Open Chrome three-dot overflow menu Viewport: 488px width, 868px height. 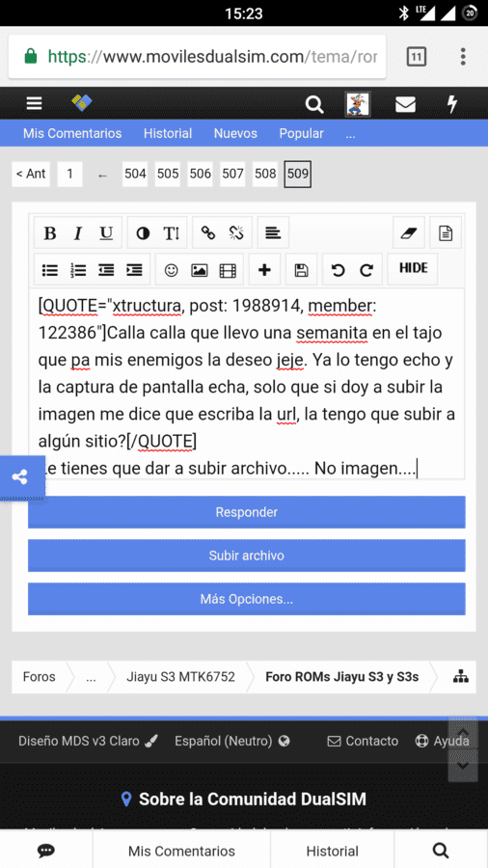click(x=463, y=56)
